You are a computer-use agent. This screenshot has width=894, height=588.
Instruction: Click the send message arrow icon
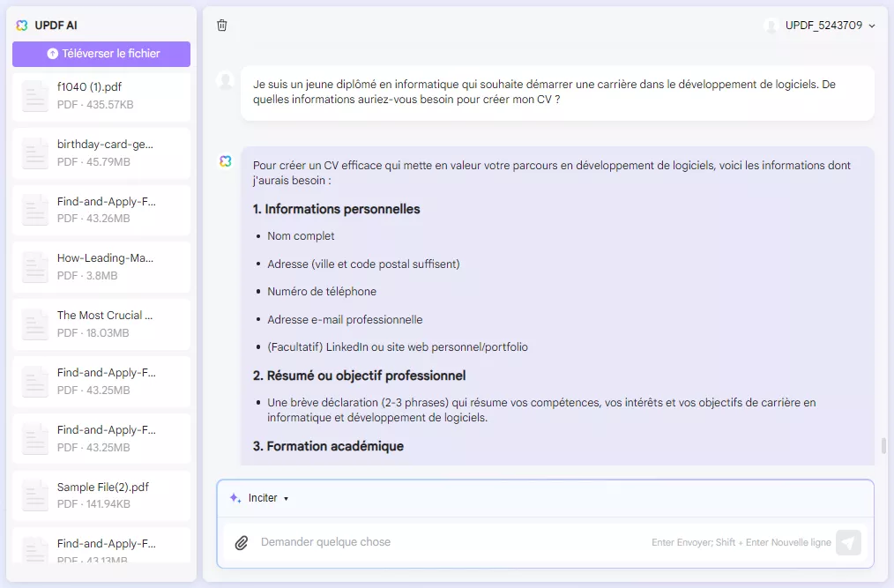(848, 542)
